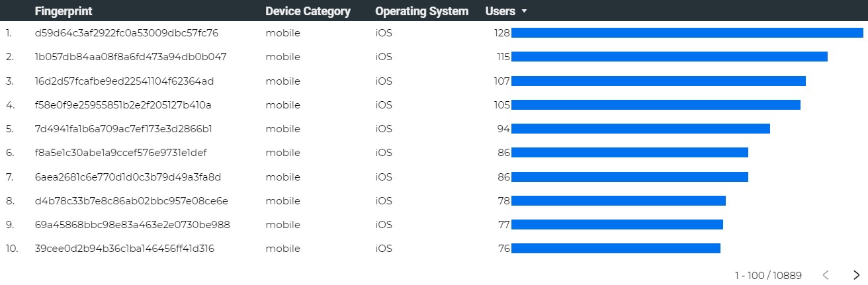Sort by Operating System column header
This screenshot has width=868, height=285.
tap(421, 11)
